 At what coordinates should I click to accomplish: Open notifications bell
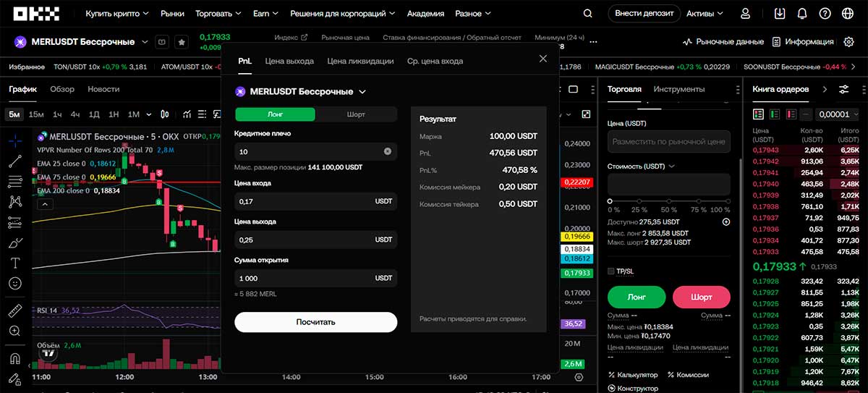click(x=802, y=13)
